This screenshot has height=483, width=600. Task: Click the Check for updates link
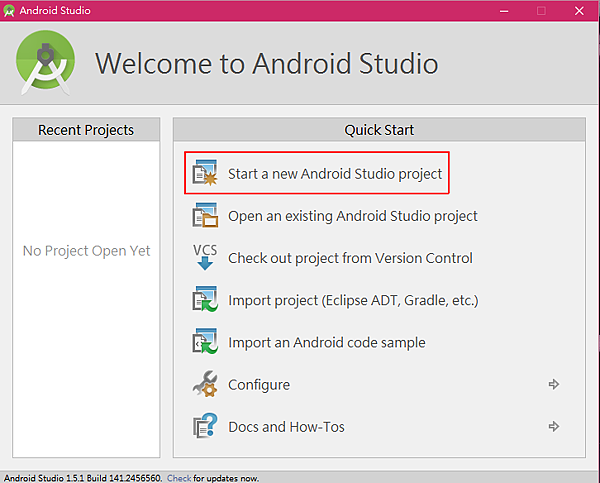pyautogui.click(x=178, y=478)
